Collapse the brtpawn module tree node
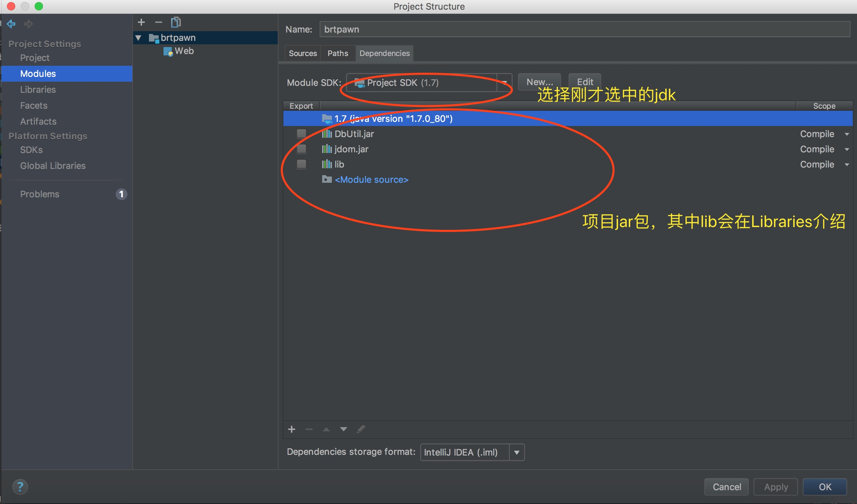This screenshot has width=857, height=504. pyautogui.click(x=139, y=38)
